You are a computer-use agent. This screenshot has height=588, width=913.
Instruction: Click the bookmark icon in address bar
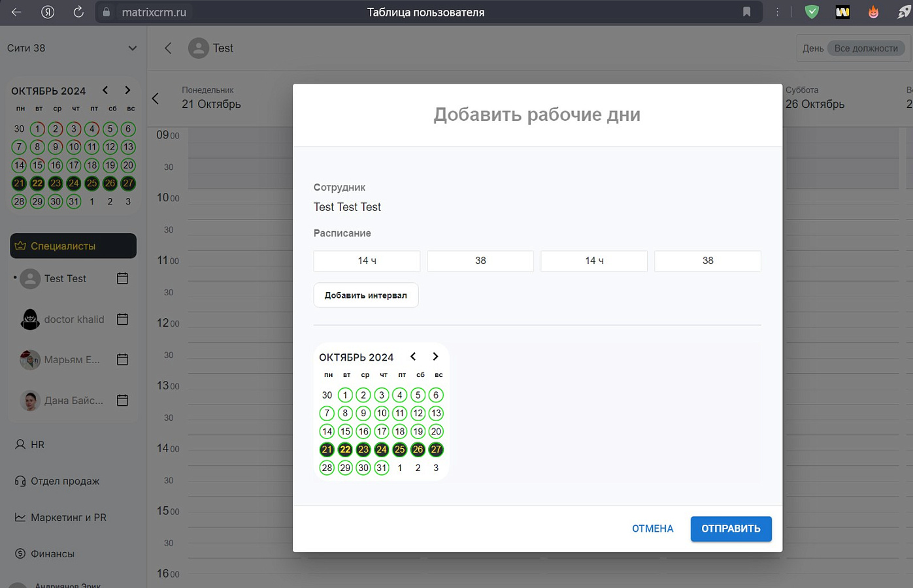pos(746,12)
